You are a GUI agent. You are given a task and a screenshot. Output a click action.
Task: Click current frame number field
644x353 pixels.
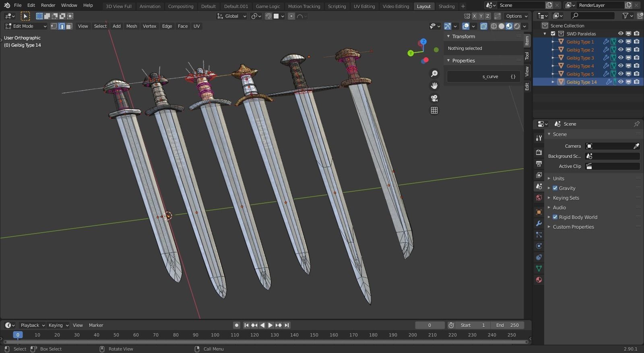[x=429, y=325]
